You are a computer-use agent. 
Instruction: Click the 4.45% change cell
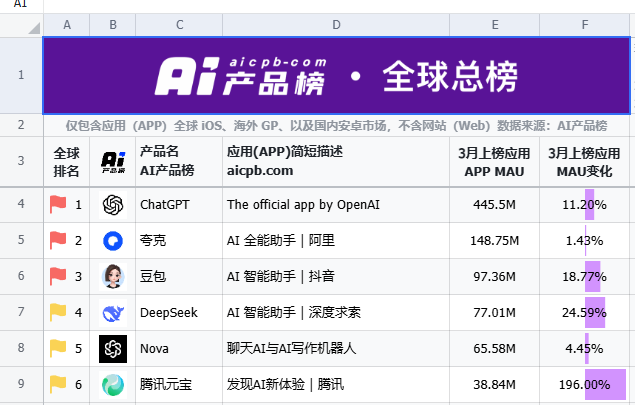[584, 349]
